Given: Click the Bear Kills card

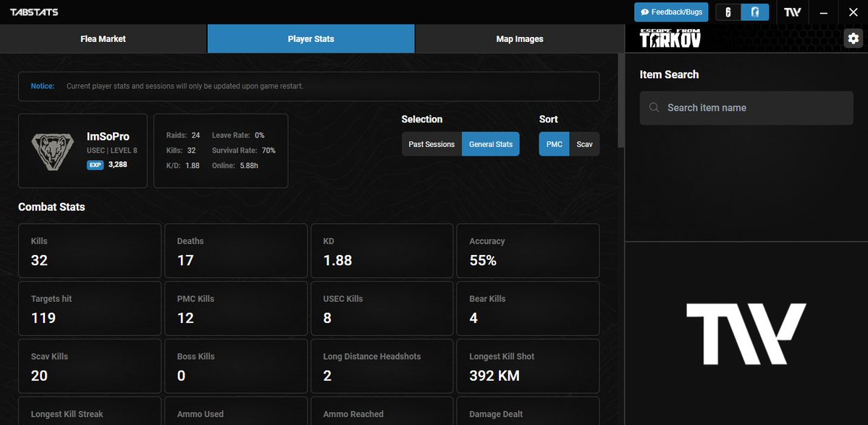Looking at the screenshot, I should [528, 308].
